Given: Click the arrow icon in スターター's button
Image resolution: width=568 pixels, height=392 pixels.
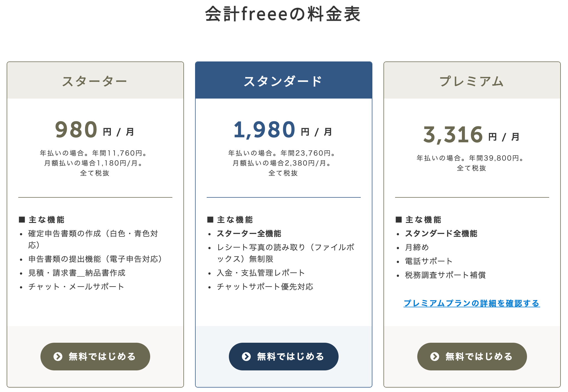Looking at the screenshot, I should (58, 357).
